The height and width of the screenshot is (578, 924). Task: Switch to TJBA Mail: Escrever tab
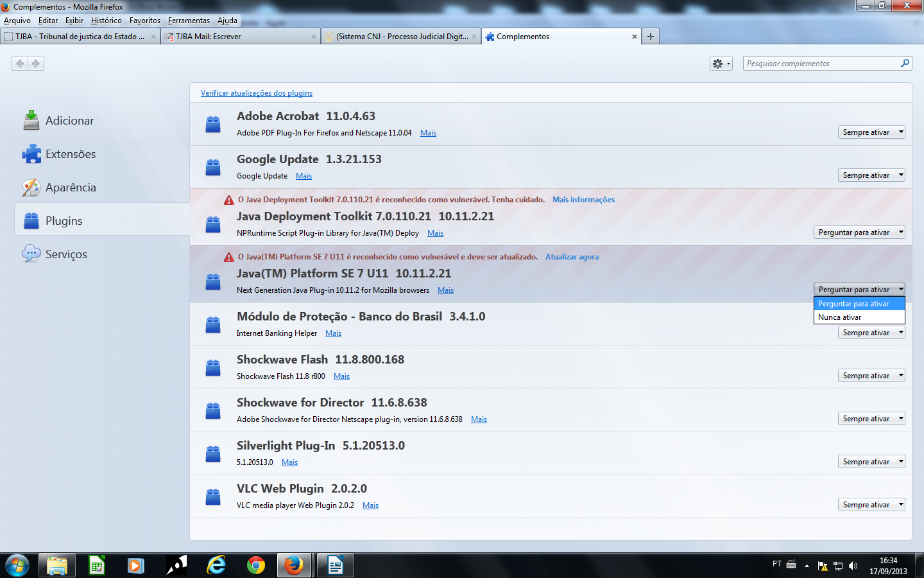coord(240,37)
